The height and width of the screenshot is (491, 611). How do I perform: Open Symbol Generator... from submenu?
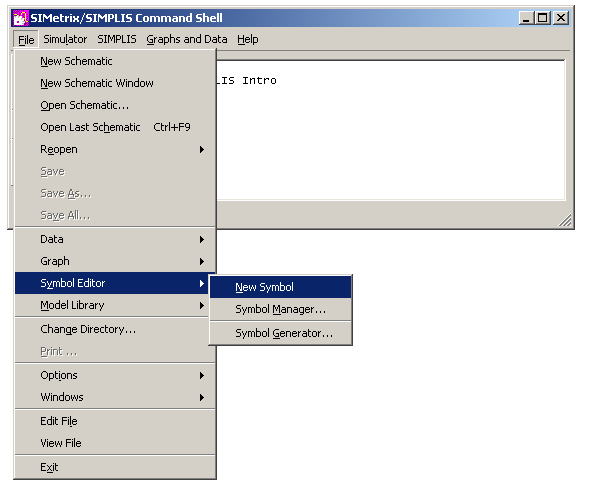[281, 334]
